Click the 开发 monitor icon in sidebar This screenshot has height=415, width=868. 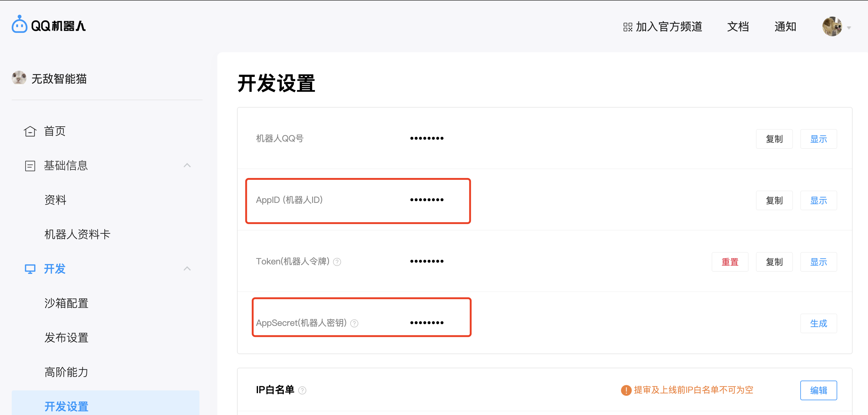click(30, 269)
